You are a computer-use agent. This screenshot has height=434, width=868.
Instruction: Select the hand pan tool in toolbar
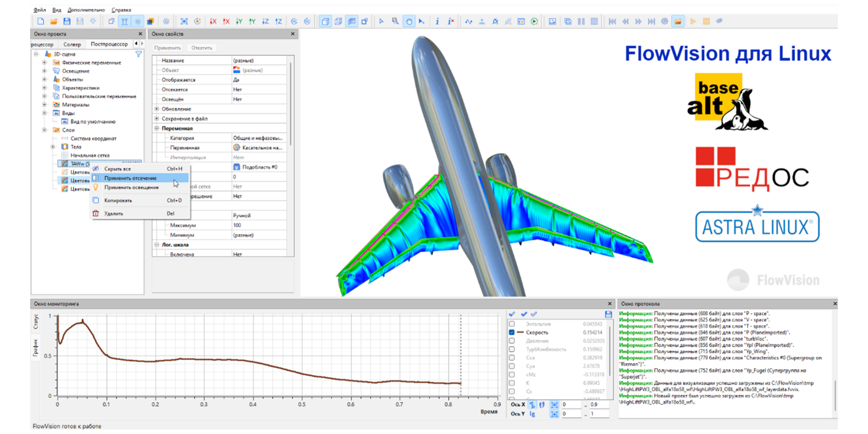point(409,21)
